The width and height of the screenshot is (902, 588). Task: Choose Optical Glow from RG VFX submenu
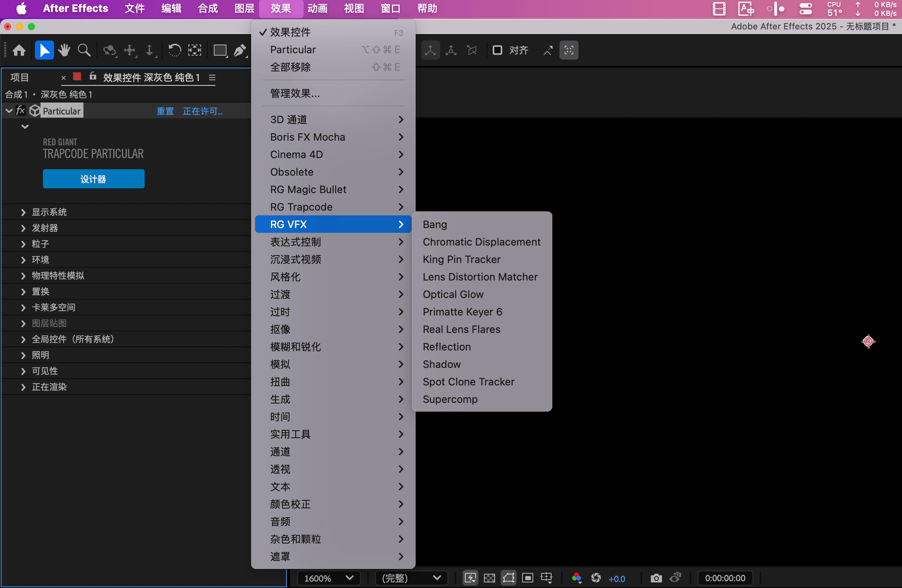click(x=453, y=294)
